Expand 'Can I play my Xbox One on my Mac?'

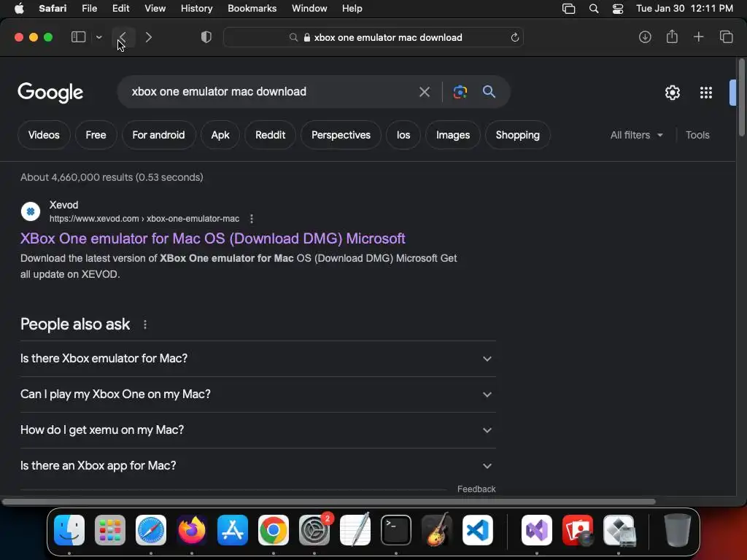click(x=258, y=394)
